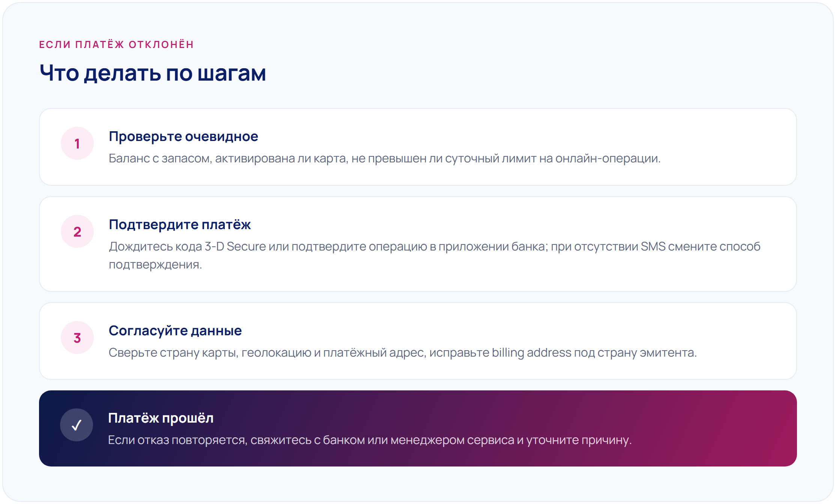The width and height of the screenshot is (836, 504).
Task: Click the title 'Согласуйте данные'
Action: pos(175,331)
